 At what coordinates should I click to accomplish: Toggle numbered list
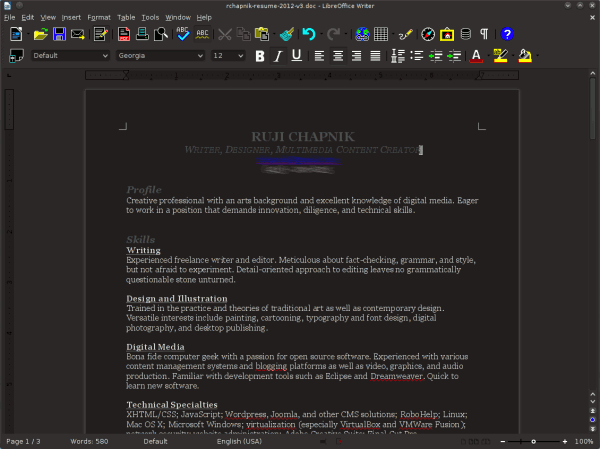point(398,56)
